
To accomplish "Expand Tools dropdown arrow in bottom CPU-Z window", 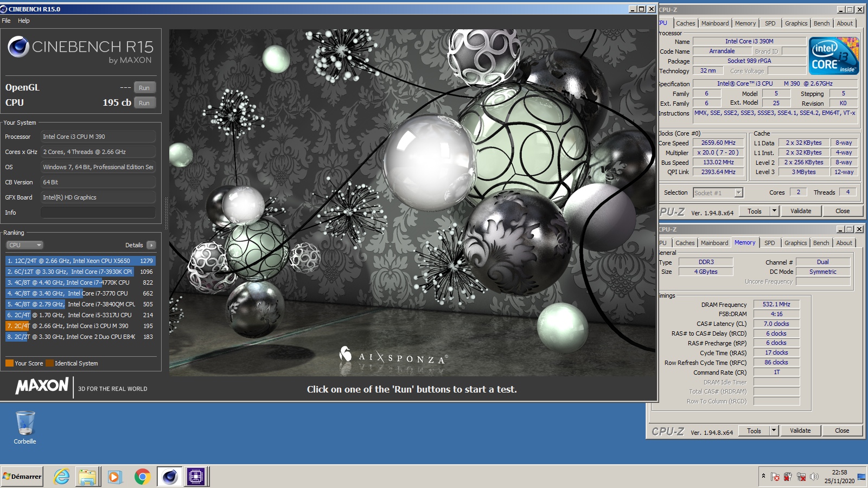I will pyautogui.click(x=774, y=431).
